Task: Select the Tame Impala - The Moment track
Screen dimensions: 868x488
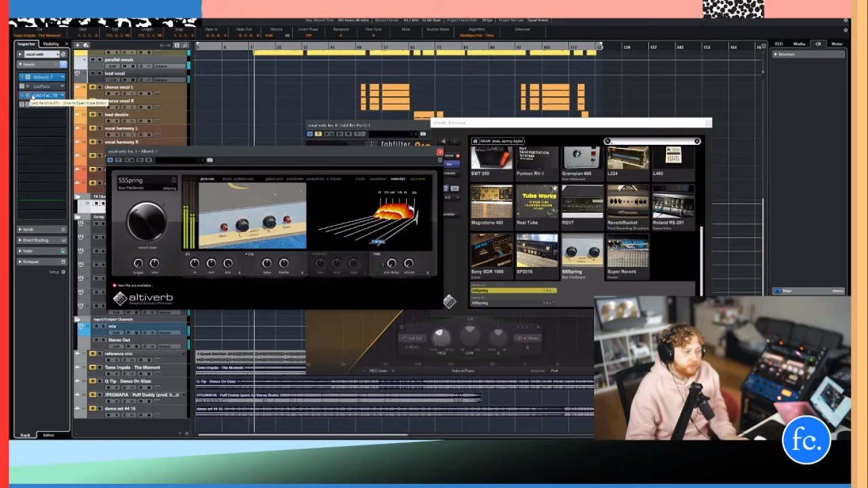Action: [132, 367]
